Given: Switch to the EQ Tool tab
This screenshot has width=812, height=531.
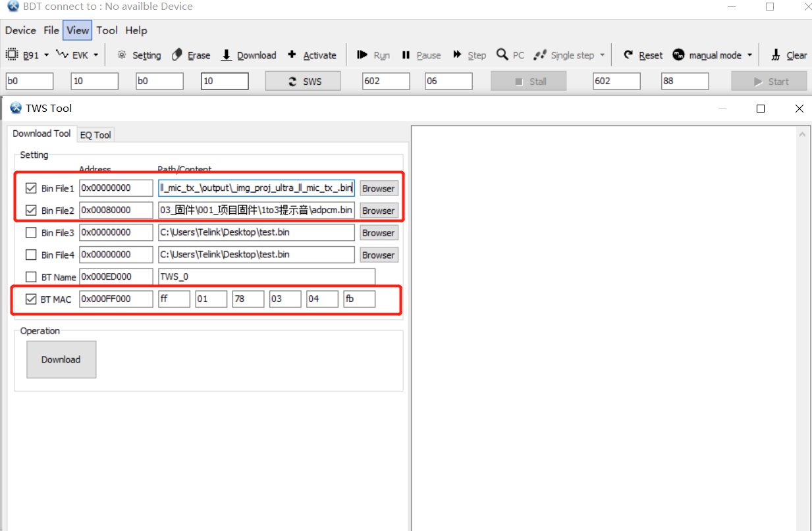Looking at the screenshot, I should click(x=95, y=135).
